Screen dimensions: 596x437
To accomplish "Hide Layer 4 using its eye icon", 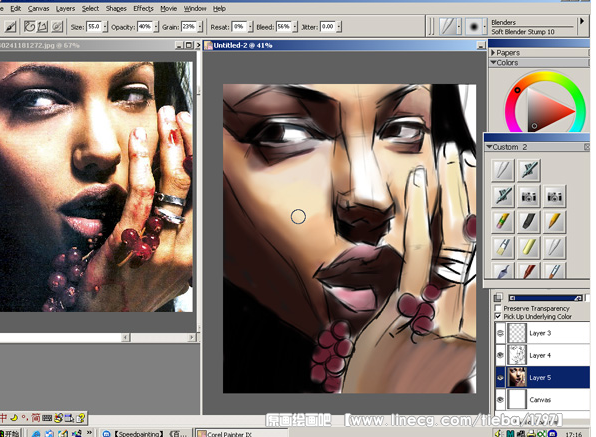I will tap(500, 355).
